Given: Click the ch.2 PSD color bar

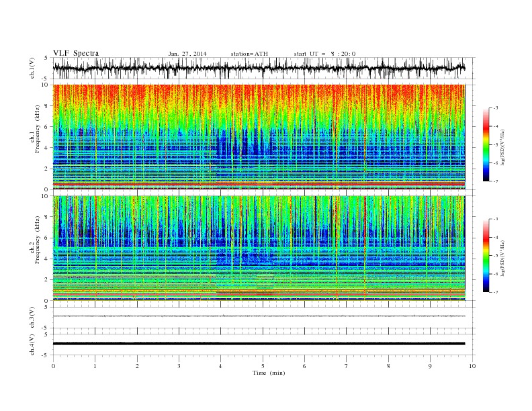Looking at the screenshot, I should coord(486,255).
